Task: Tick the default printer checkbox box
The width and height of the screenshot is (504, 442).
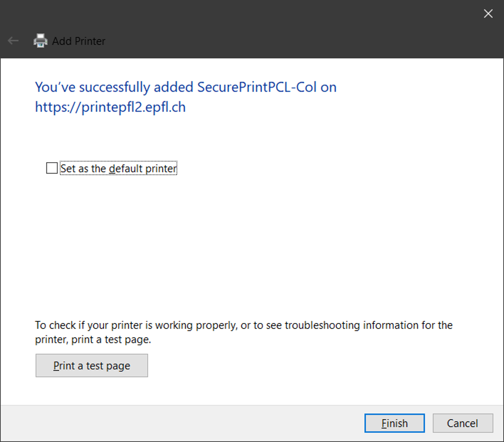Action: [52, 168]
